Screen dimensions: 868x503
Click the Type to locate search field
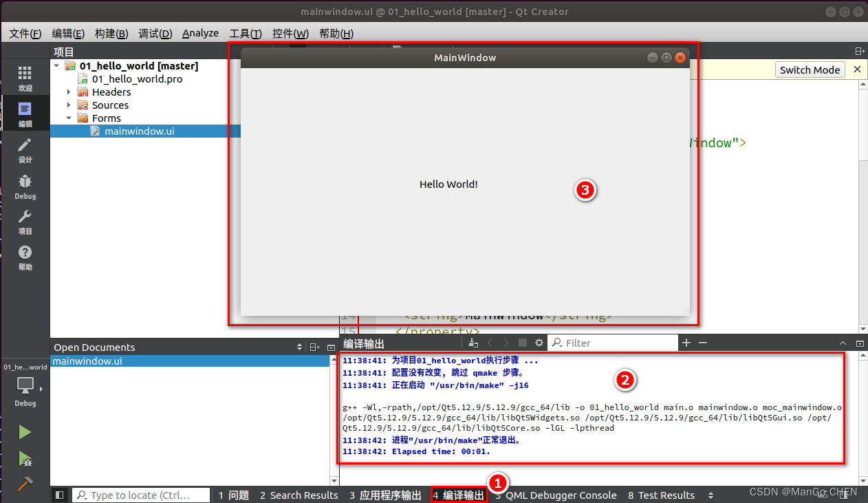coord(142,495)
